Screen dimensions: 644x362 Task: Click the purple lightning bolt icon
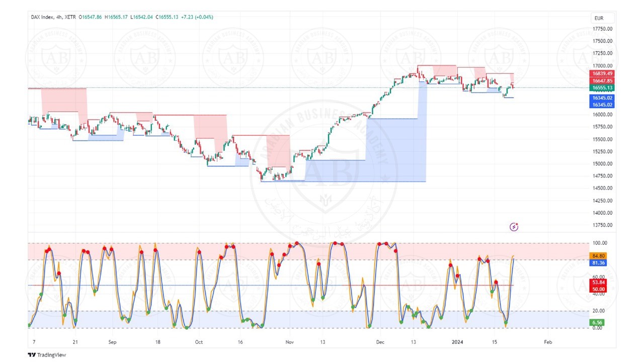[x=514, y=227]
